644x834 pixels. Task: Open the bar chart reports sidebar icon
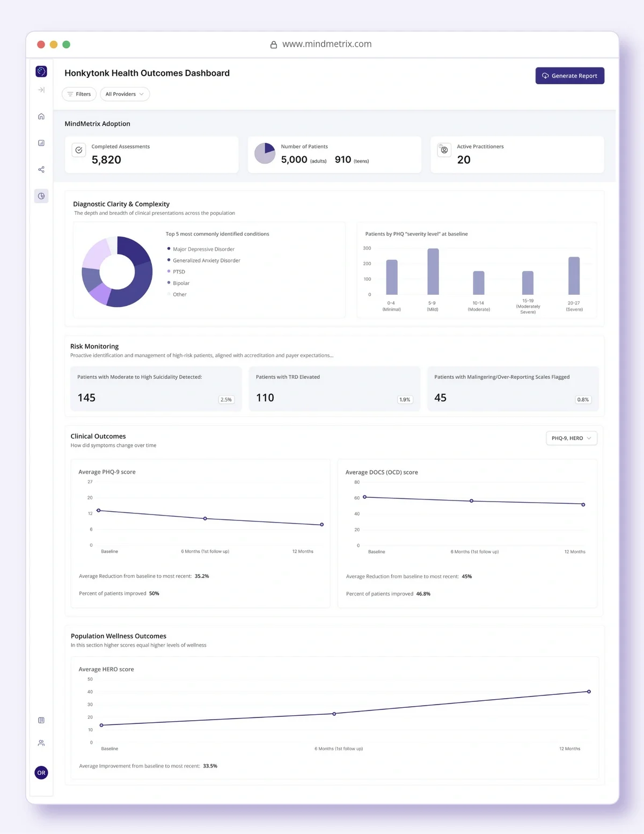pyautogui.click(x=41, y=143)
